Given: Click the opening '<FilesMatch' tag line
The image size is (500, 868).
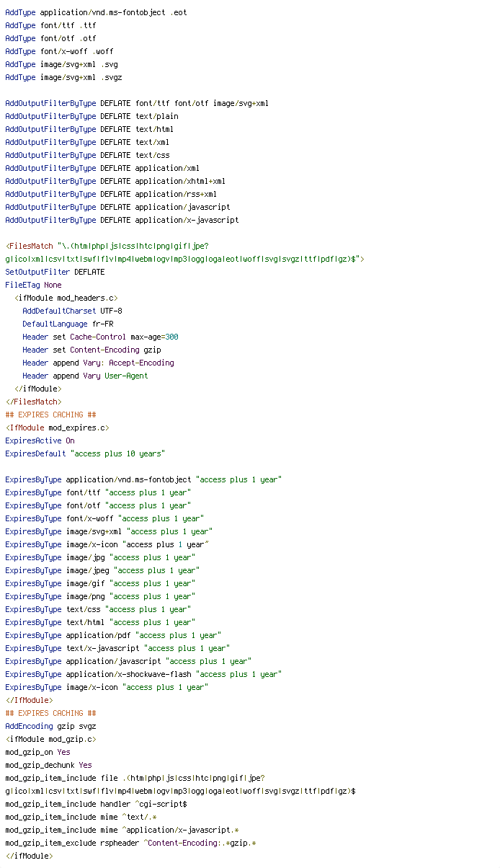Looking at the screenshot, I should point(107,246).
